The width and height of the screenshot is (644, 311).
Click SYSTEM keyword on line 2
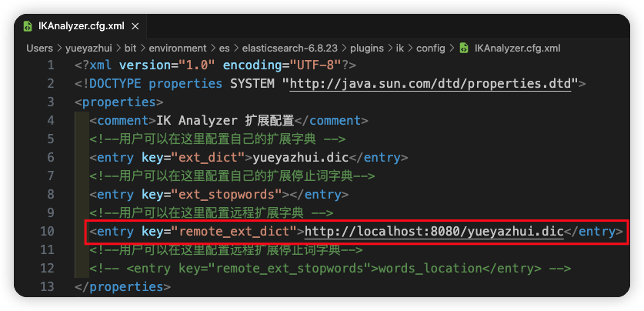click(252, 84)
